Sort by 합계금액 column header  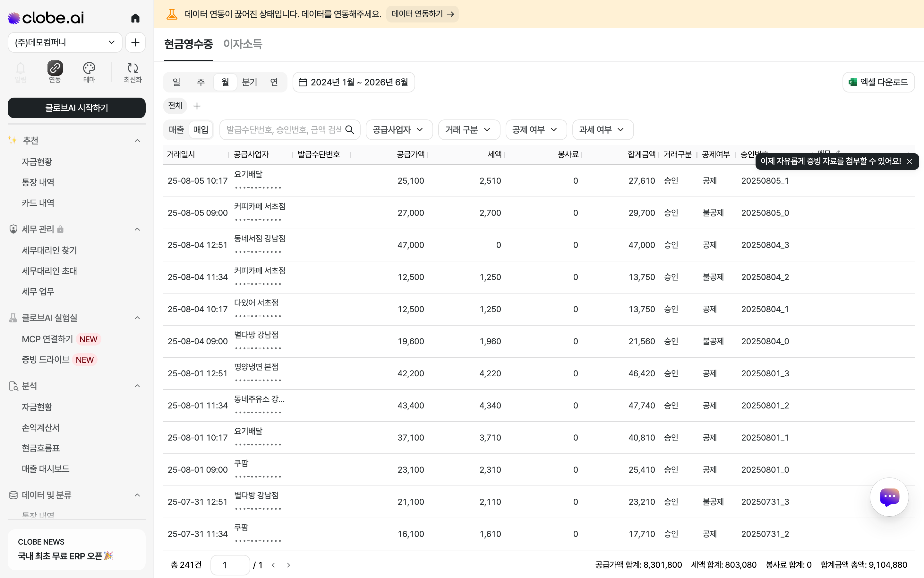[641, 154]
